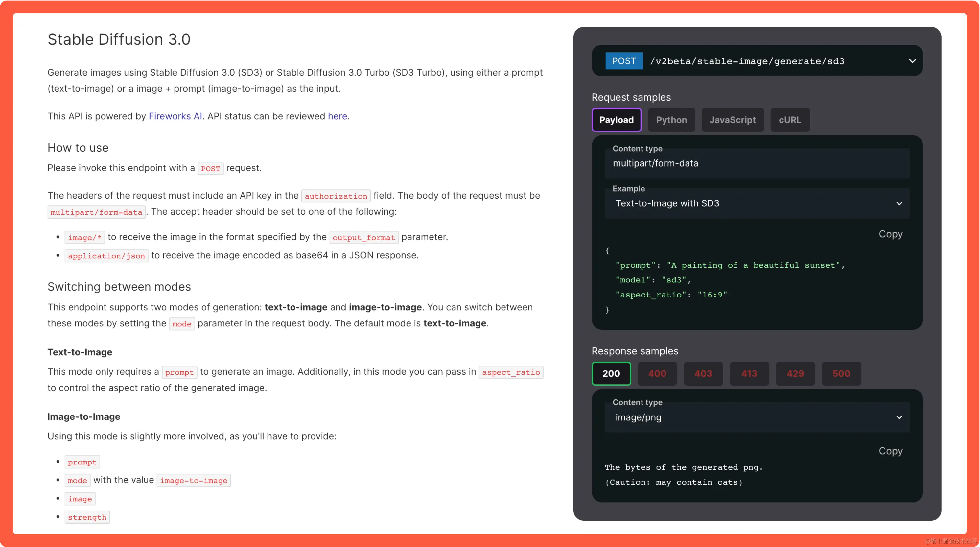980x547 pixels.
Task: Switch to the 429 response sample
Action: coord(795,373)
